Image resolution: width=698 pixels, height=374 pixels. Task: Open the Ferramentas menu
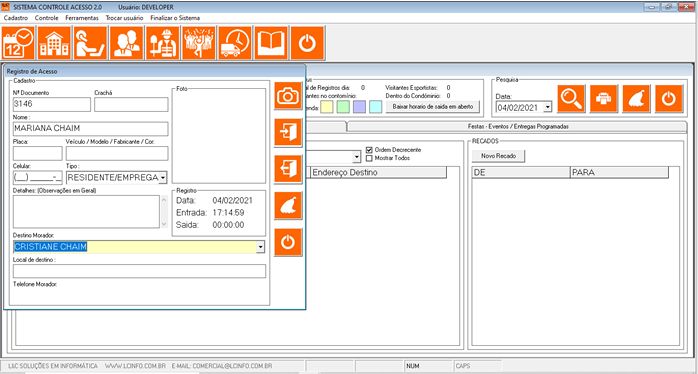pos(82,18)
